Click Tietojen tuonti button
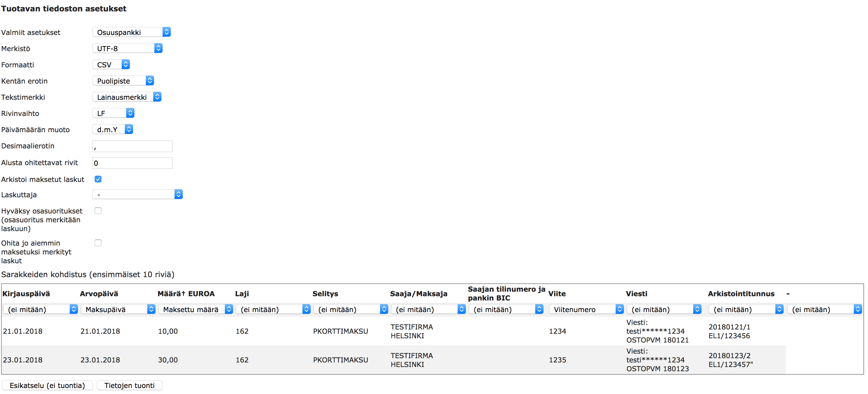The height and width of the screenshot is (394, 868). tap(129, 385)
